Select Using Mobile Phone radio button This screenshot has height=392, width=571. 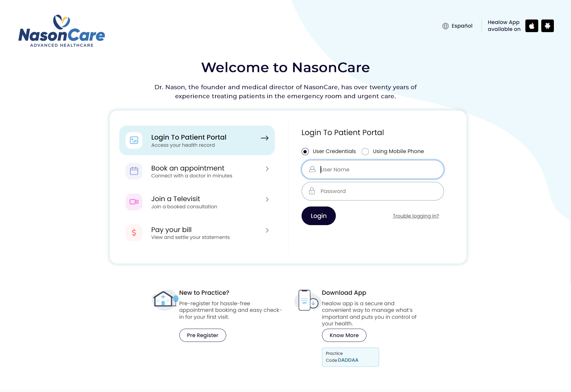coord(365,152)
